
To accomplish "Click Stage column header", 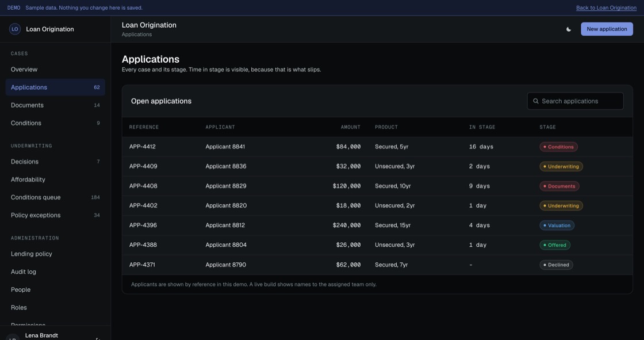I will [547, 127].
